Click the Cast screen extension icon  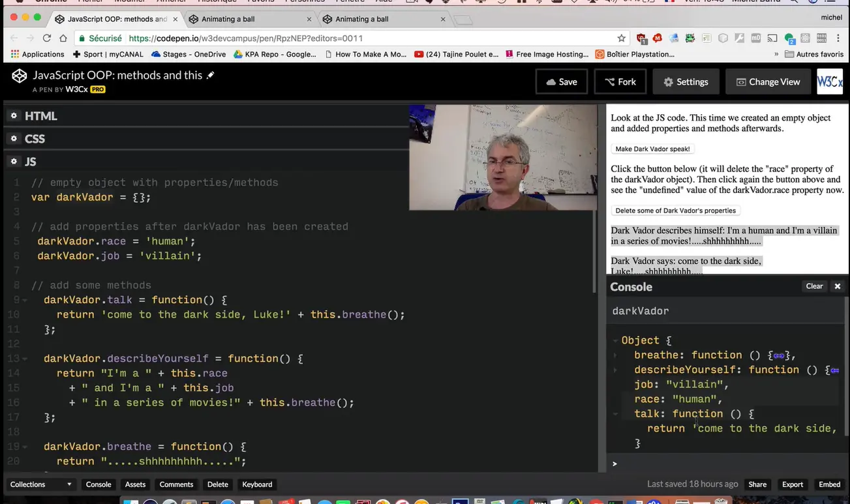click(772, 38)
